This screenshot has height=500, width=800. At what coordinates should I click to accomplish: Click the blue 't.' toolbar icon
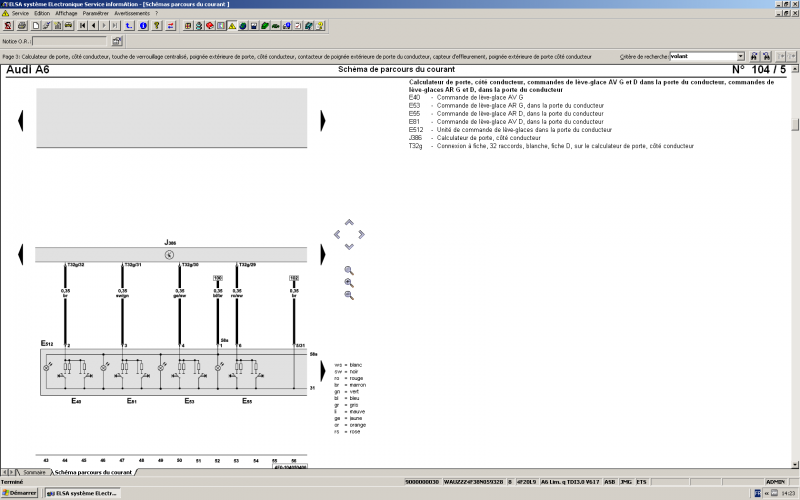click(x=130, y=26)
